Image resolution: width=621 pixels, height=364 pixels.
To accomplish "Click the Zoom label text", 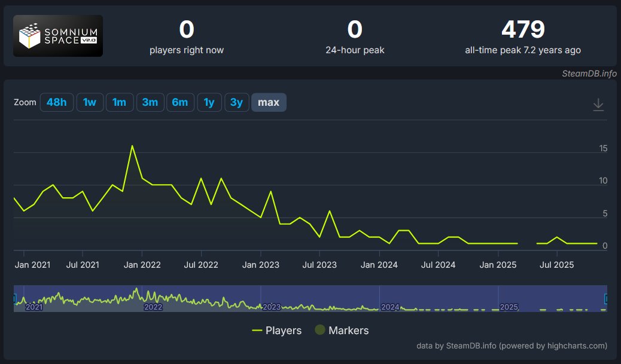I will point(25,102).
